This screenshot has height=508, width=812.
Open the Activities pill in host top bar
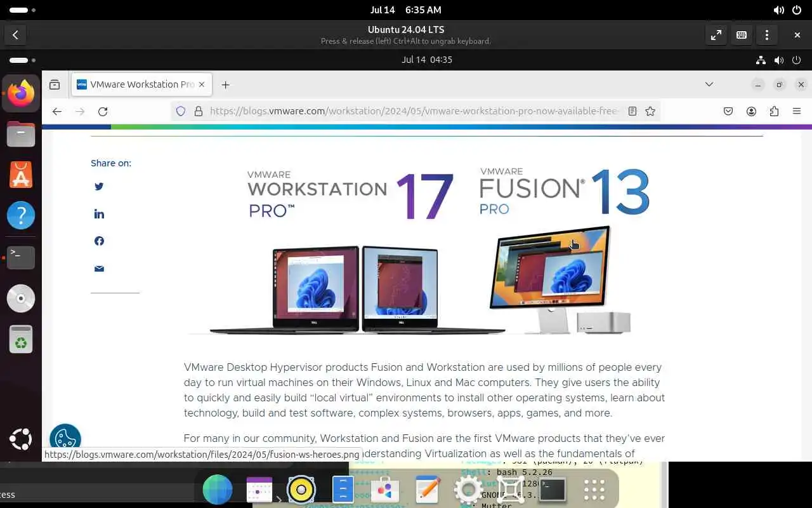coord(23,10)
